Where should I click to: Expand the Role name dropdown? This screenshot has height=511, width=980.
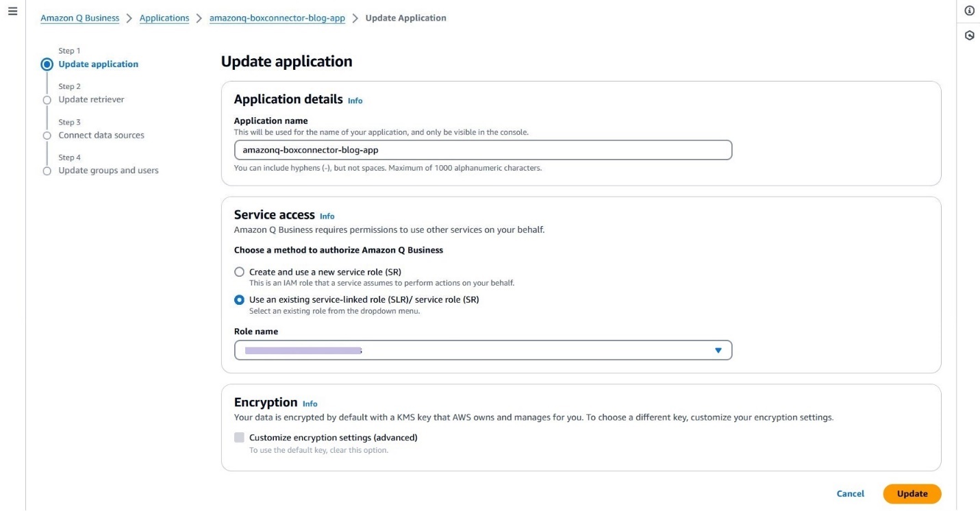coord(483,350)
